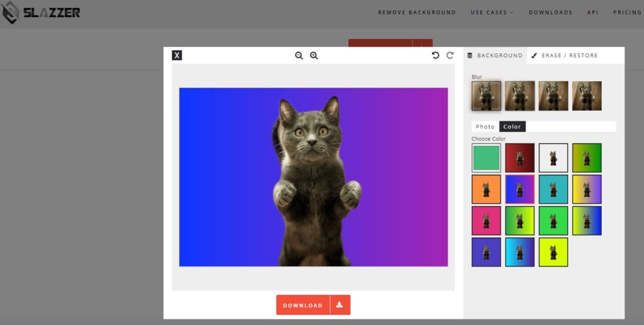This screenshot has height=325, width=644.
Task: Close the editor with the X button
Action: [x=177, y=55]
